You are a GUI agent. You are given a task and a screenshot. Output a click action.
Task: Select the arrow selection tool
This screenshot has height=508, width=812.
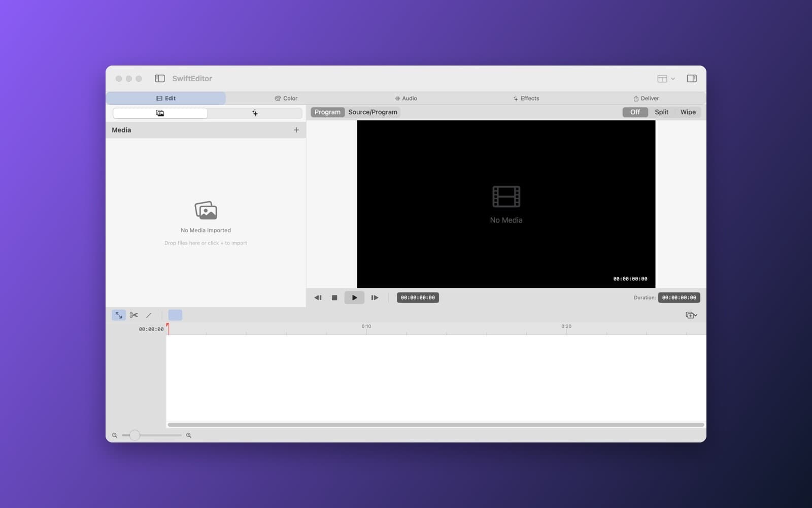click(x=118, y=315)
